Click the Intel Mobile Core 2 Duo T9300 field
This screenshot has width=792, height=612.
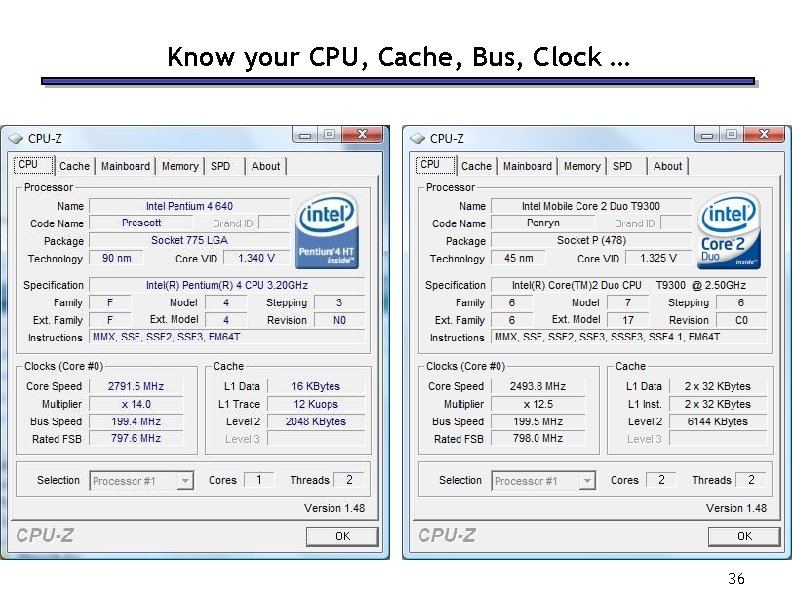(x=591, y=206)
